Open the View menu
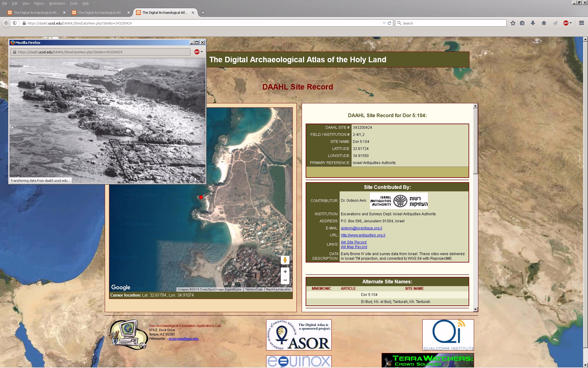The image size is (588, 368). (x=26, y=3)
